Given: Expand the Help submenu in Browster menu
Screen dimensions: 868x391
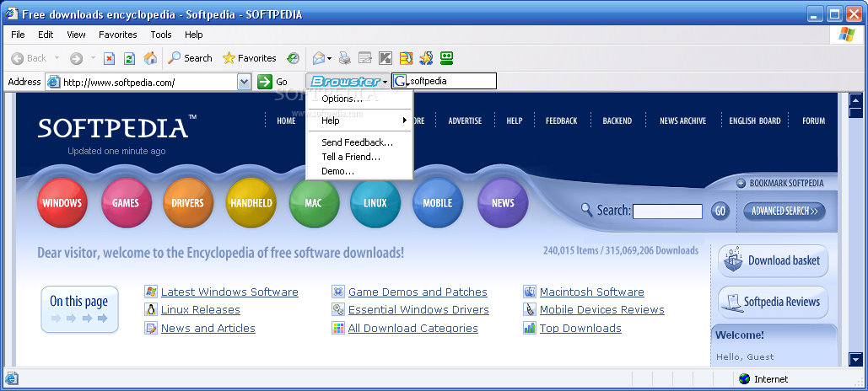Looking at the screenshot, I should coord(359,120).
